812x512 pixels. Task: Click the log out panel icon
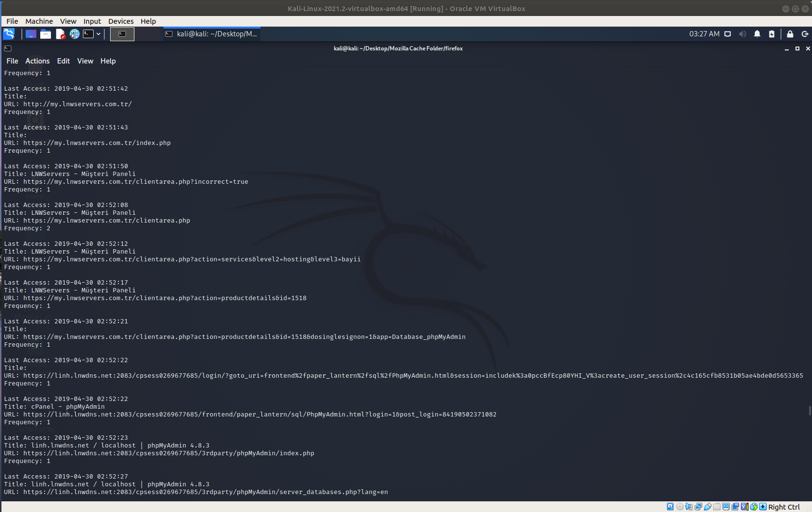[x=805, y=34]
